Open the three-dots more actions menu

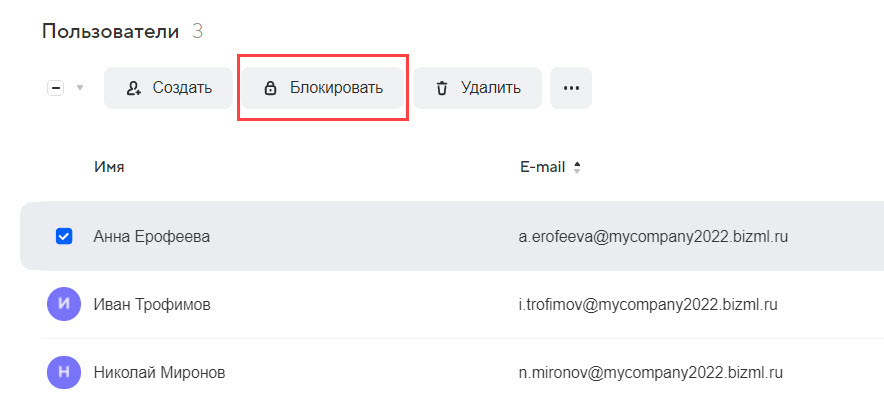click(571, 88)
